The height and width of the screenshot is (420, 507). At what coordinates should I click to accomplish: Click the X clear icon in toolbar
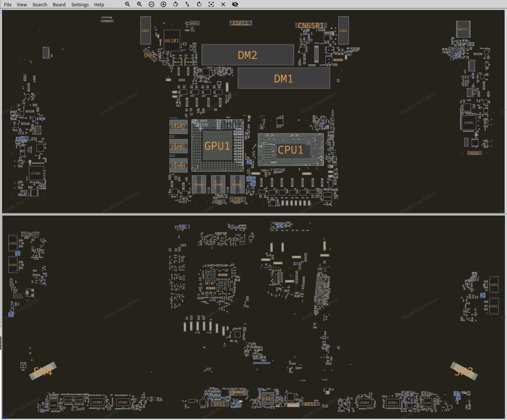coord(223,4)
